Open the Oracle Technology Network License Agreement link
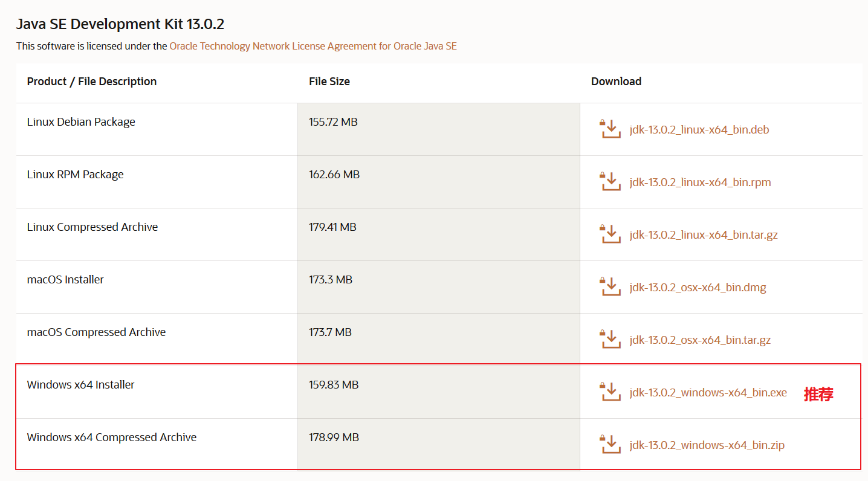 [313, 46]
